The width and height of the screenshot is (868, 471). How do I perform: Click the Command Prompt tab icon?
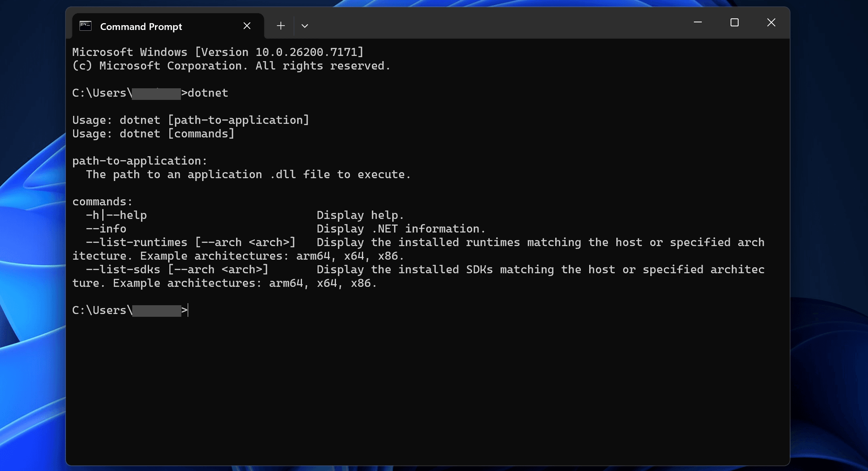click(x=85, y=26)
